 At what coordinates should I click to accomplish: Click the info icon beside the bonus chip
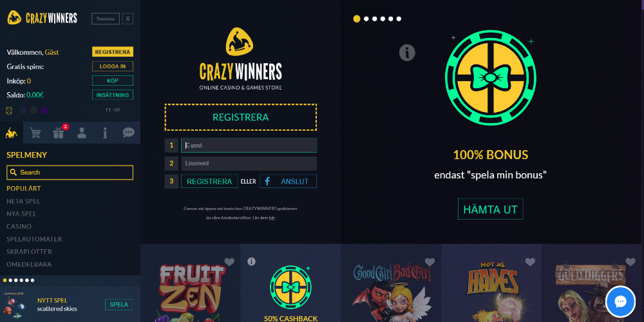(x=407, y=53)
